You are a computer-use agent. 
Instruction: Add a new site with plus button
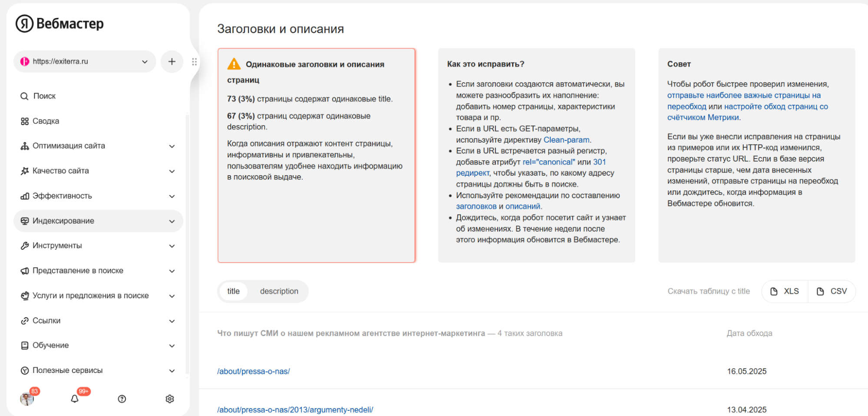coord(172,62)
